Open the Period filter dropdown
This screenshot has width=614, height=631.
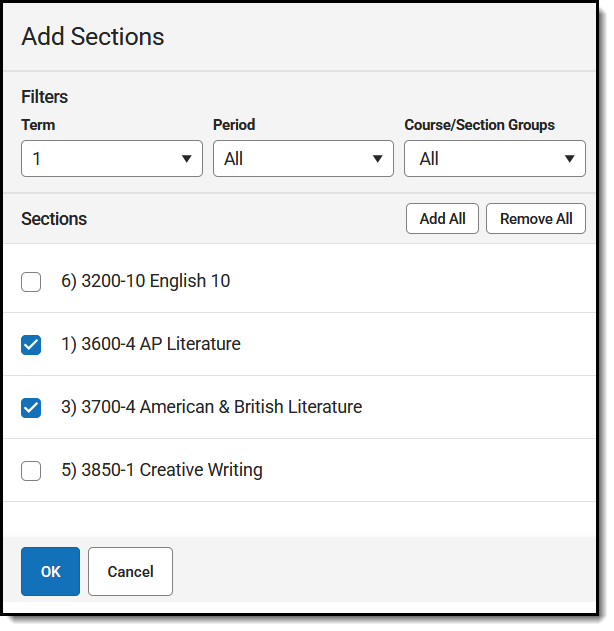(x=302, y=159)
